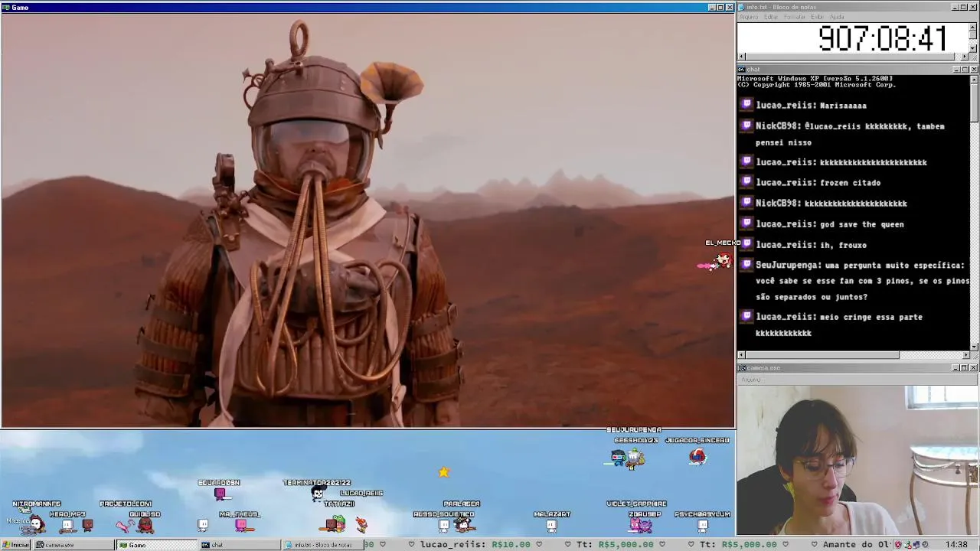
Task: Click the 'Amante do Ol' ticker text
Action: (x=858, y=545)
